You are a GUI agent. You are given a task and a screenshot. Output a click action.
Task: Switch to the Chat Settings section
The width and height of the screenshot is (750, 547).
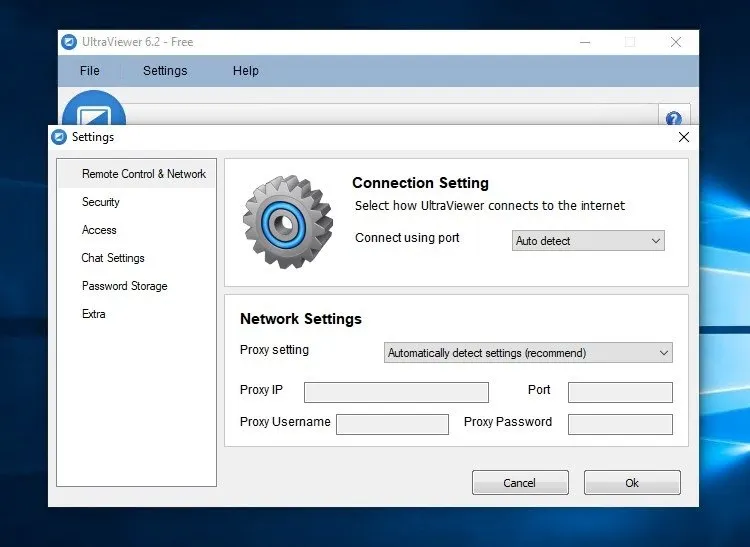[113, 258]
